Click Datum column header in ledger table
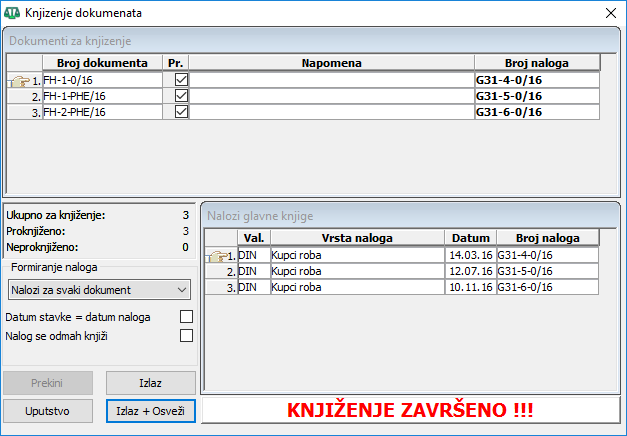The height and width of the screenshot is (436, 627). point(470,238)
